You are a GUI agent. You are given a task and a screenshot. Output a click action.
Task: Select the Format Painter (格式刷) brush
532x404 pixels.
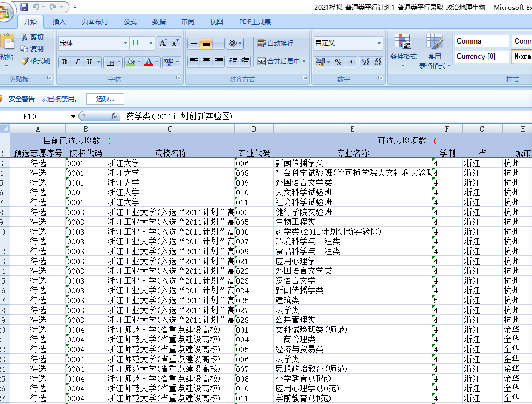[25, 61]
